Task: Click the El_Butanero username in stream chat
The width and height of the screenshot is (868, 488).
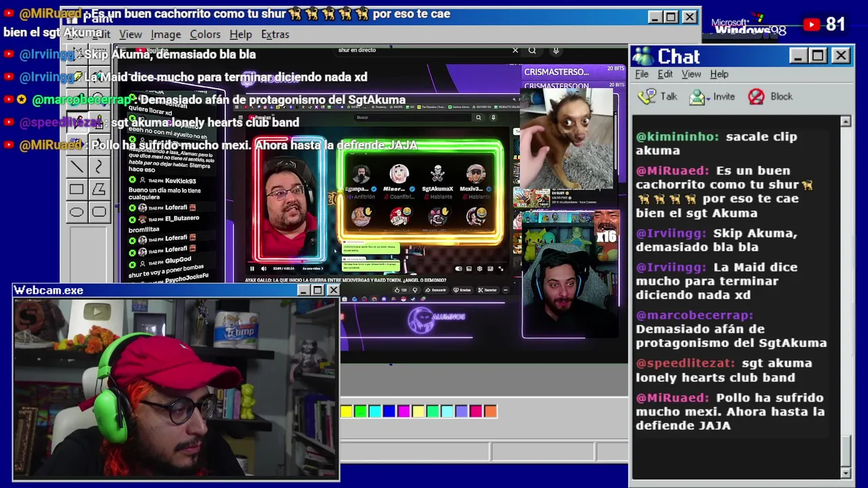Action: tap(182, 219)
